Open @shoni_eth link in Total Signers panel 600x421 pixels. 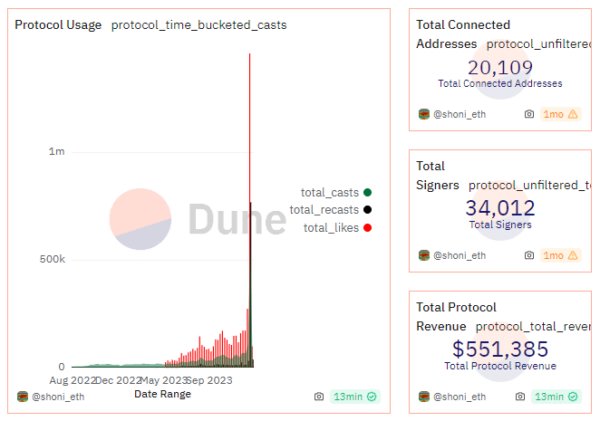click(x=460, y=256)
